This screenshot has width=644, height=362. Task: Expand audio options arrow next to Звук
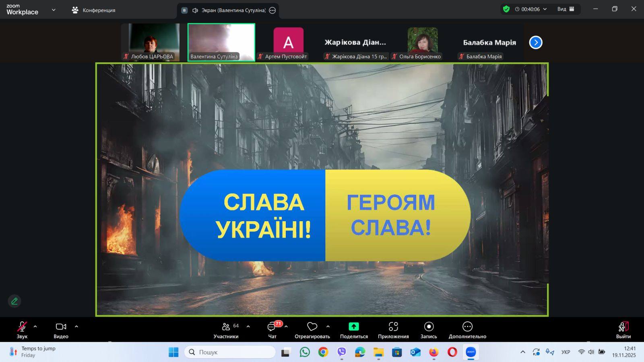click(x=35, y=327)
